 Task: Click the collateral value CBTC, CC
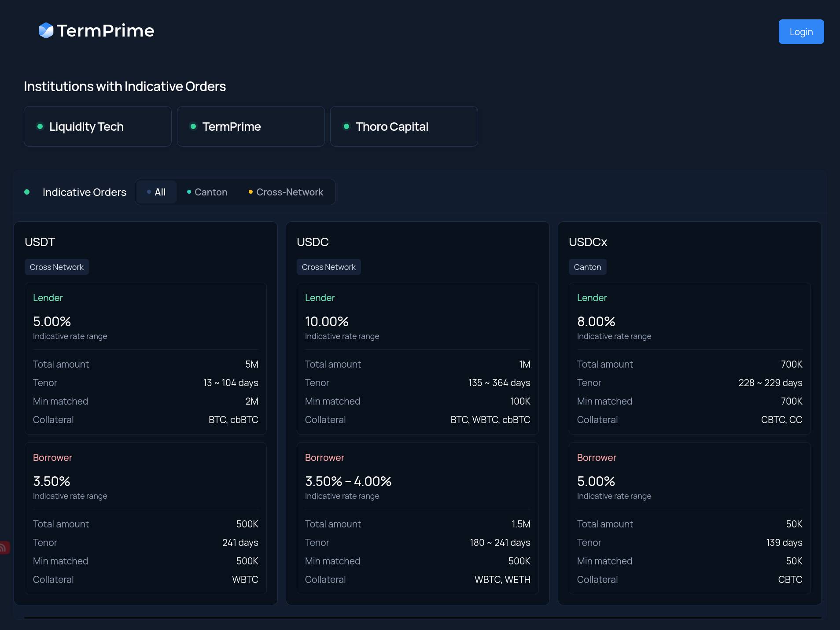pos(782,420)
